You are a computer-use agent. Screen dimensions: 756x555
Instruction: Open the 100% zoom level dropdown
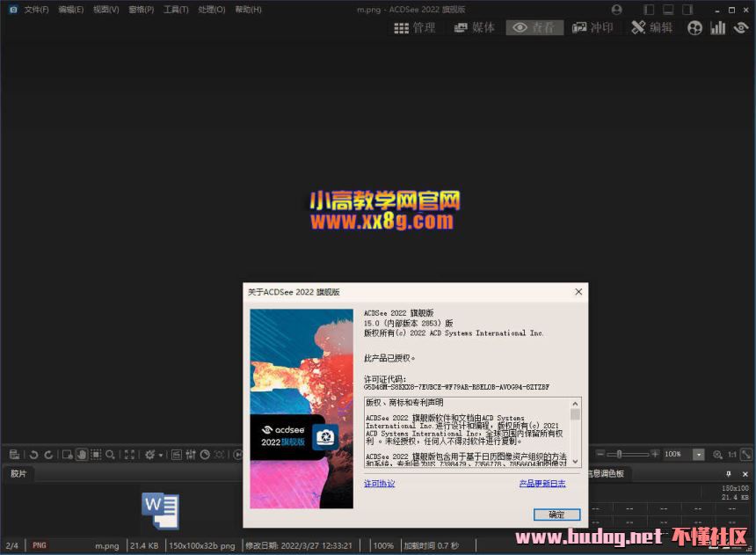click(x=698, y=454)
